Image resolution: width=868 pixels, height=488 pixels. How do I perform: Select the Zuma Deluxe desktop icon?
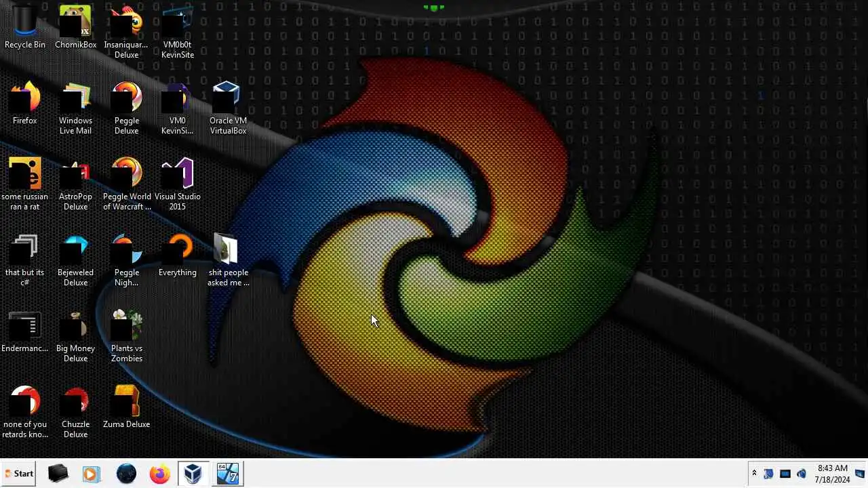coord(126,407)
